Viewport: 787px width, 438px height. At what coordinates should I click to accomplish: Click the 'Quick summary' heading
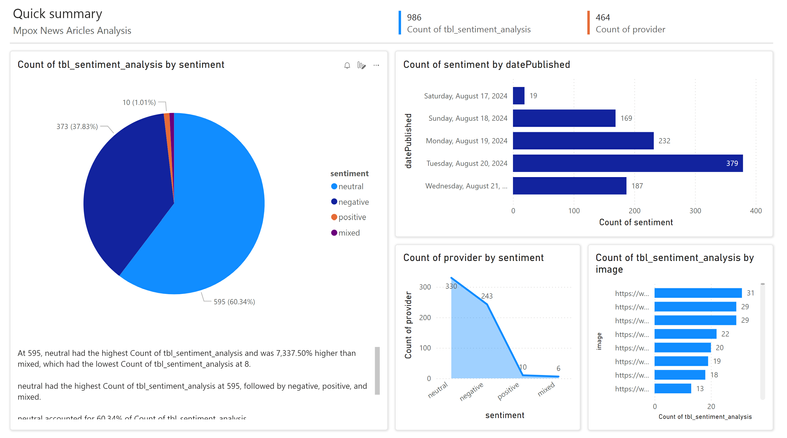click(57, 14)
